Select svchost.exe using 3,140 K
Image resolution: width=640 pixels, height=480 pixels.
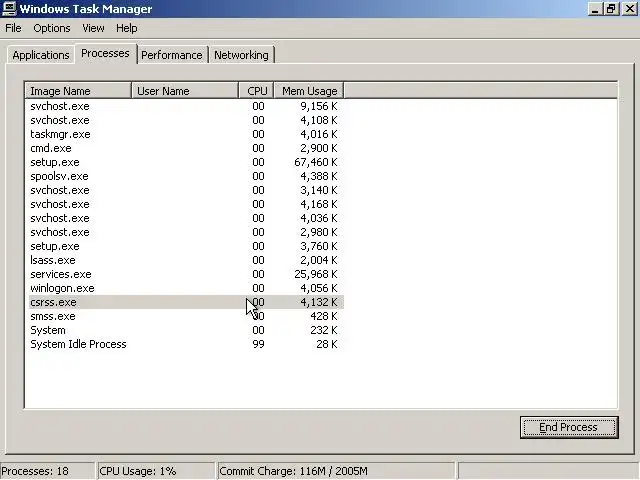[186, 190]
